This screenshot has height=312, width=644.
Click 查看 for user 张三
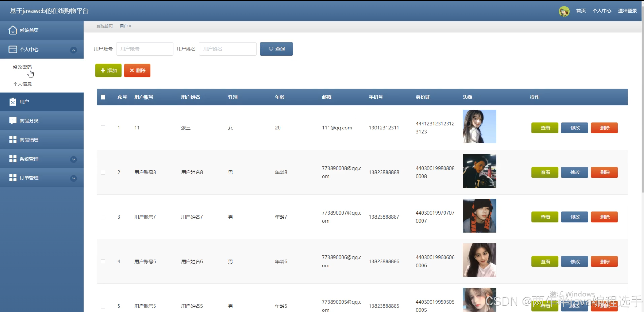[545, 128]
